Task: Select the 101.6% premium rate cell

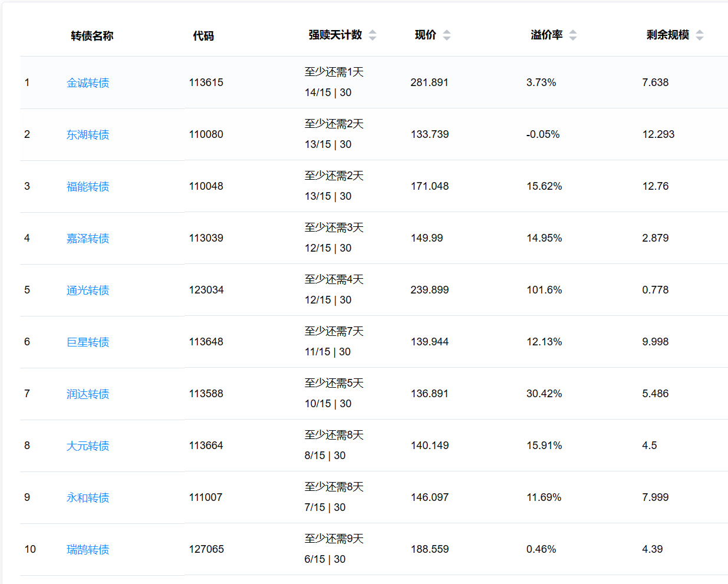Action: tap(544, 290)
